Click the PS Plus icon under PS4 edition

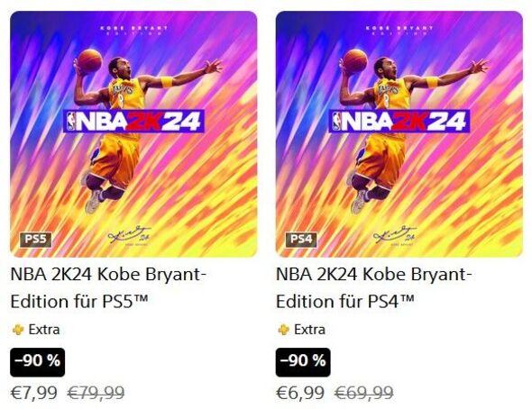[x=284, y=330]
